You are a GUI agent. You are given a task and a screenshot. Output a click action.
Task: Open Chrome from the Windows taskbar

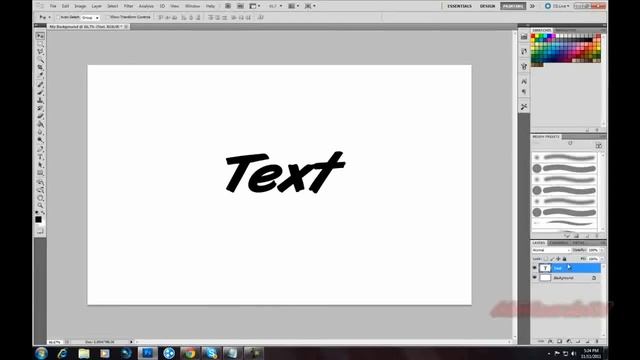pyautogui.click(x=189, y=353)
